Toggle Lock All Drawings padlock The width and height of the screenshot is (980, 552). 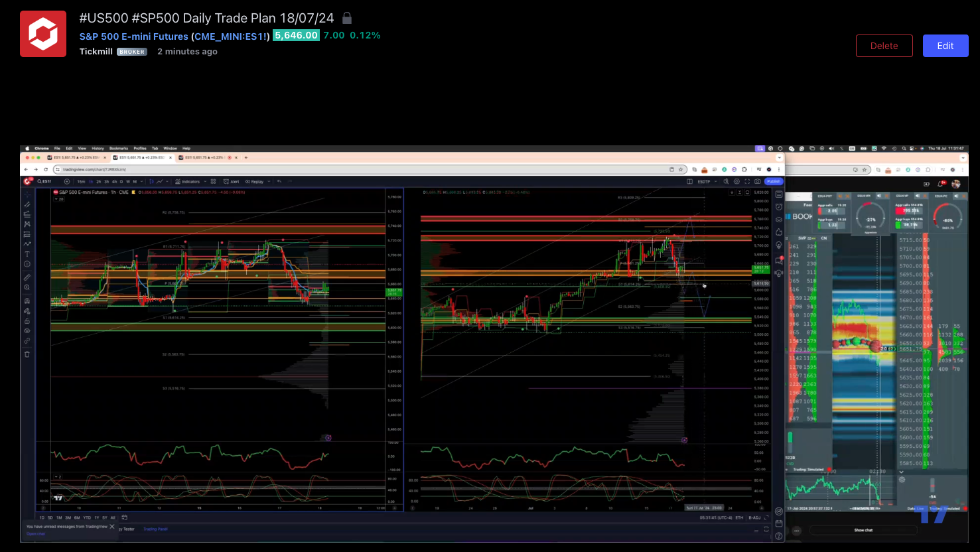tap(27, 321)
